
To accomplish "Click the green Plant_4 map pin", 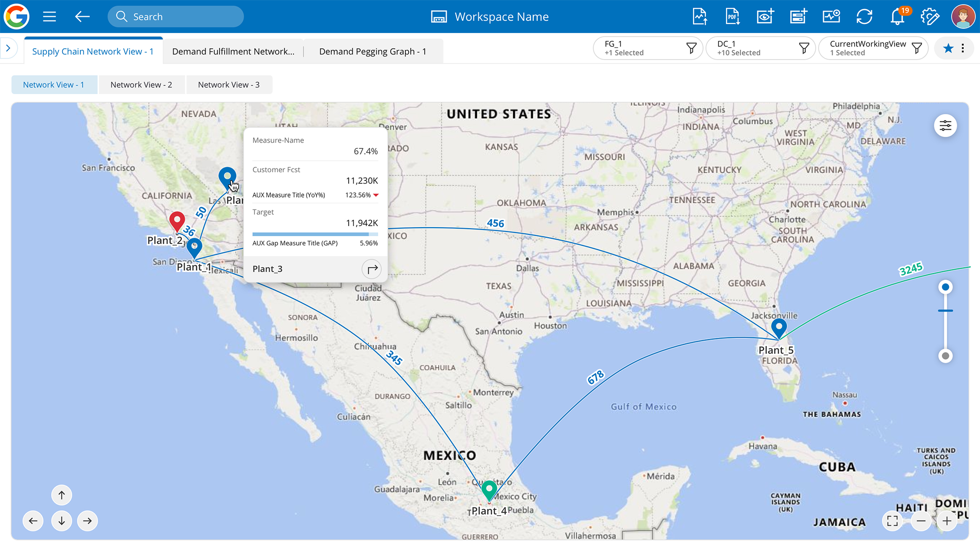I will click(x=489, y=491).
